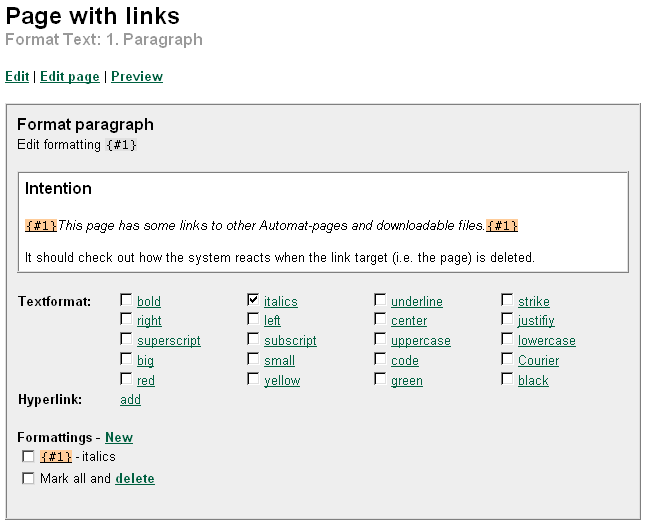The height and width of the screenshot is (530, 647).
Task: Add a hyperlink via the add link
Action: (x=130, y=399)
